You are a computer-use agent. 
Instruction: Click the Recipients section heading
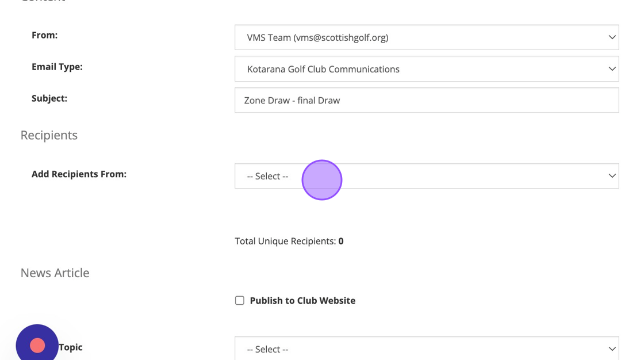click(x=49, y=135)
